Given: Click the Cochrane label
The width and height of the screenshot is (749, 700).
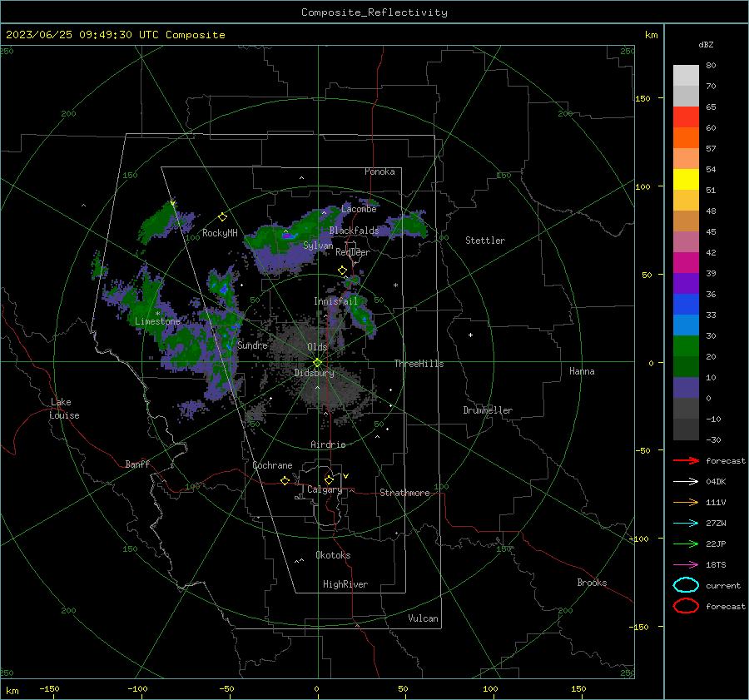Looking at the screenshot, I should coord(272,465).
